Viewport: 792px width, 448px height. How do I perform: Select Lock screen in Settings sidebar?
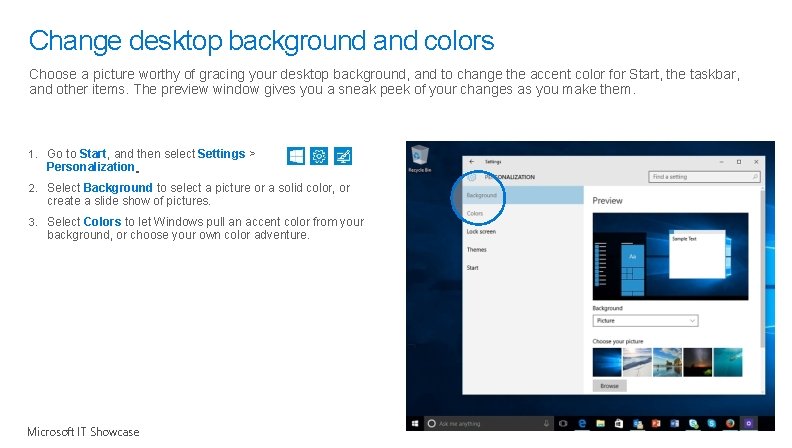click(523, 231)
